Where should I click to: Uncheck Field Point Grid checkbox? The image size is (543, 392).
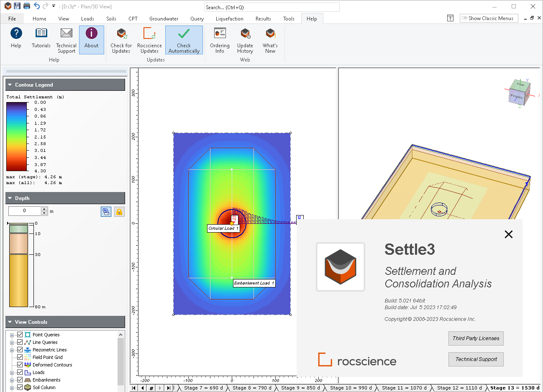coord(20,357)
